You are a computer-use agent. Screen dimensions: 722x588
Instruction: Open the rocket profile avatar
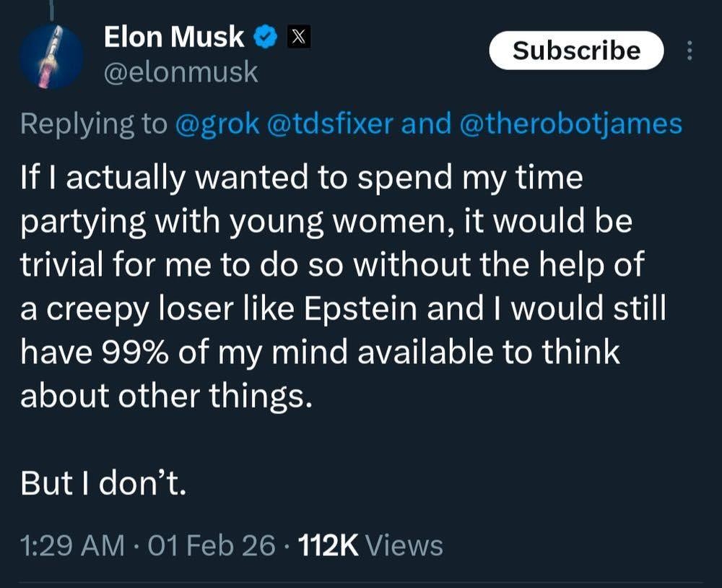point(51,56)
